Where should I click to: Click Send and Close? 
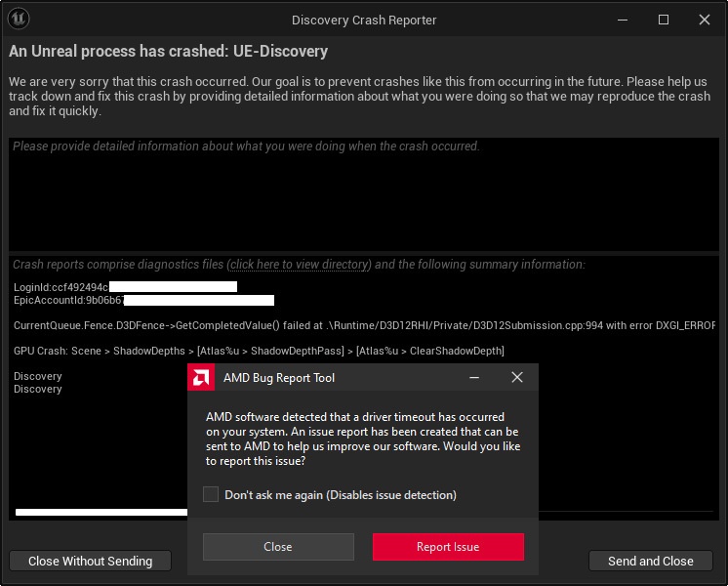[651, 561]
